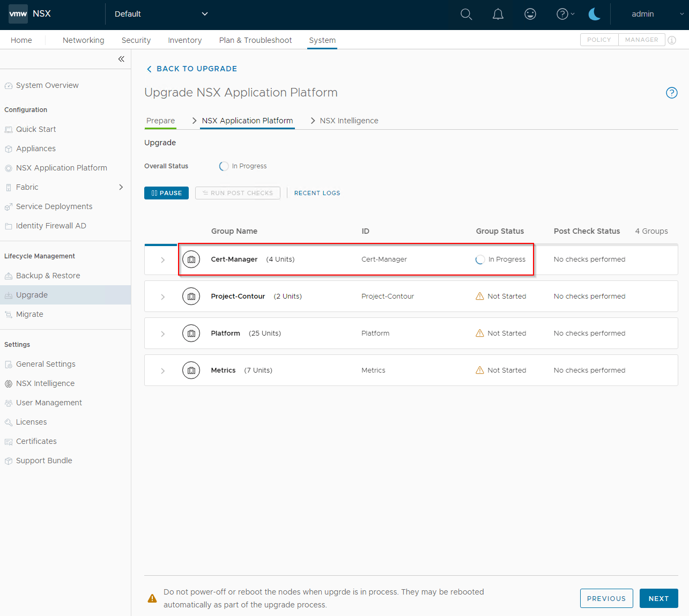Toggle dark mode moon icon
The width and height of the screenshot is (689, 616).
[595, 14]
